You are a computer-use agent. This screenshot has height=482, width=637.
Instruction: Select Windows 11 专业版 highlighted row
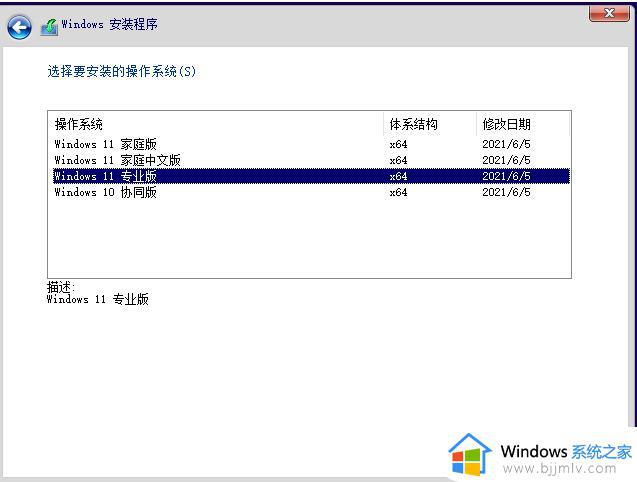[x=312, y=176]
